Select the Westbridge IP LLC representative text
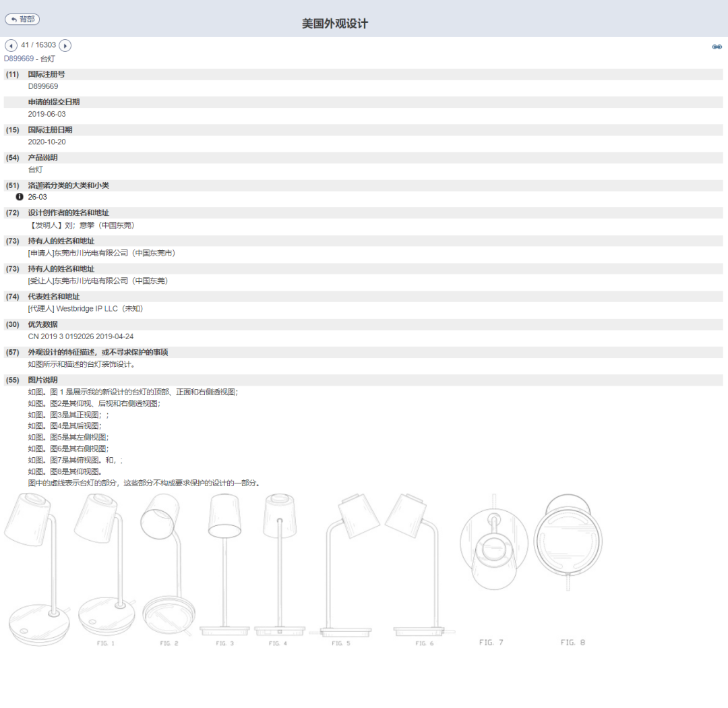The height and width of the screenshot is (708, 728). pos(86,308)
